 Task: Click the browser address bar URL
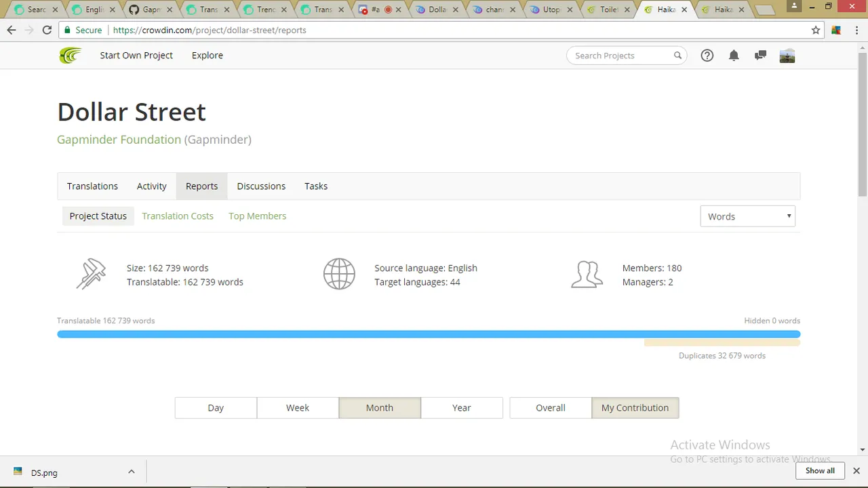210,30
